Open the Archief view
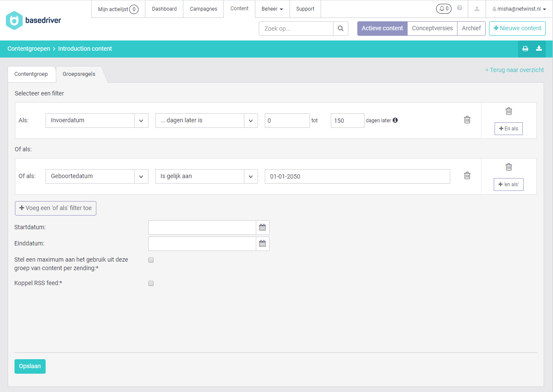This screenshot has height=392, width=553. pyautogui.click(x=471, y=29)
